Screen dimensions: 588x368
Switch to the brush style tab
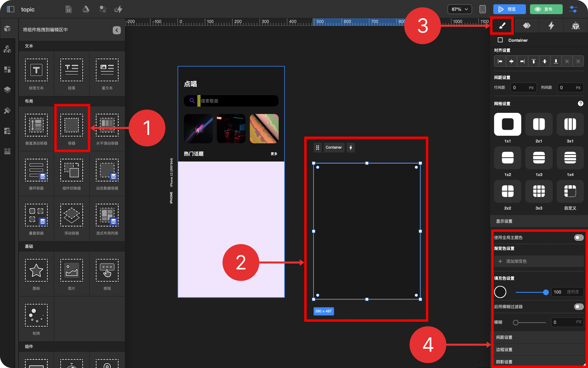502,26
